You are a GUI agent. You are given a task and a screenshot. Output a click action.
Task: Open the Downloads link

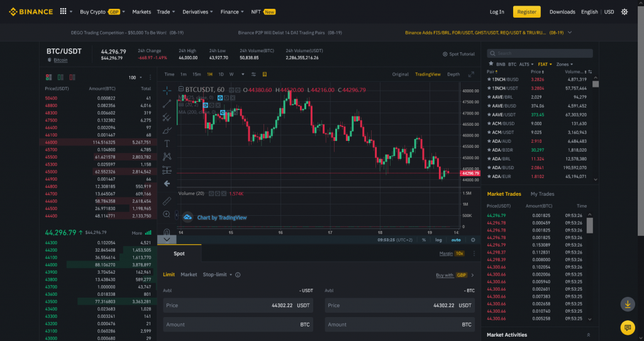coord(562,12)
